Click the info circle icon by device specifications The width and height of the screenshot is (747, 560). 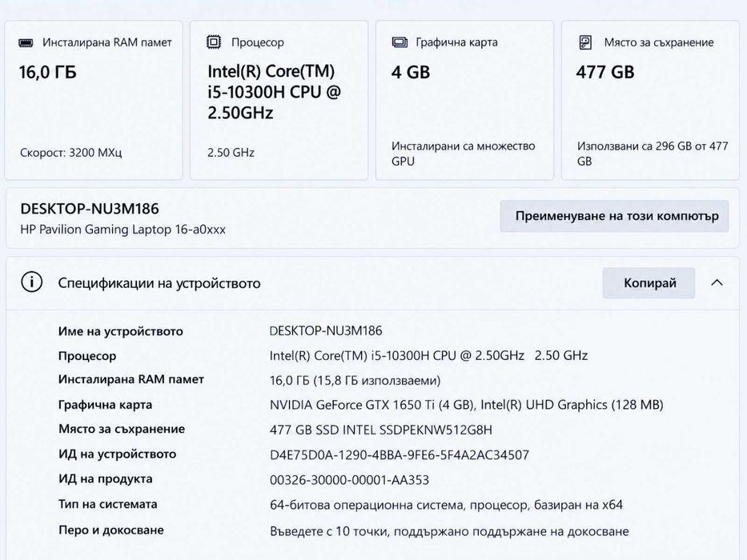pyautogui.click(x=31, y=282)
